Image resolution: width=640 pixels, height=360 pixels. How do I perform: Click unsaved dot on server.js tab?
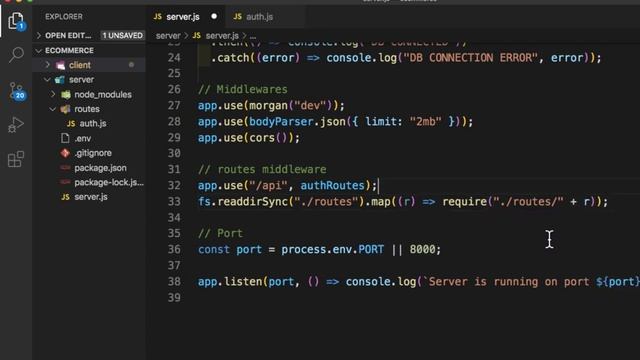coord(214,17)
